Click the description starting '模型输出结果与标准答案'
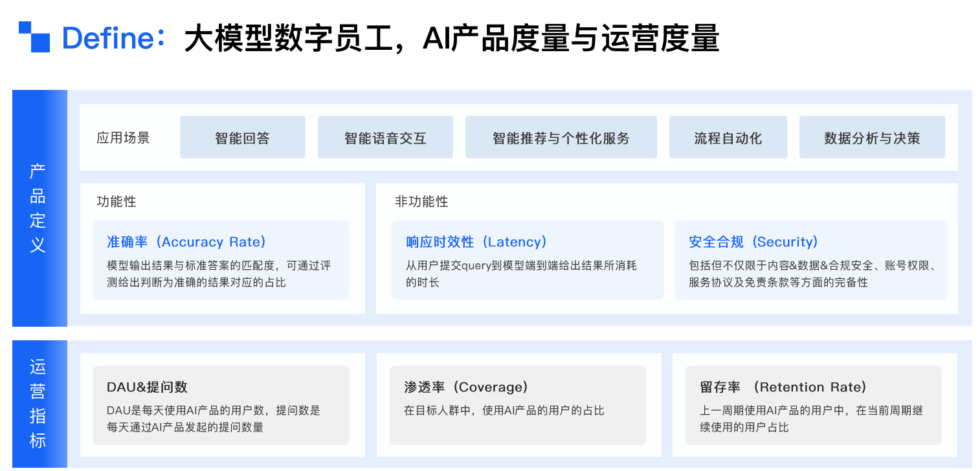The image size is (980, 471). coord(219,274)
